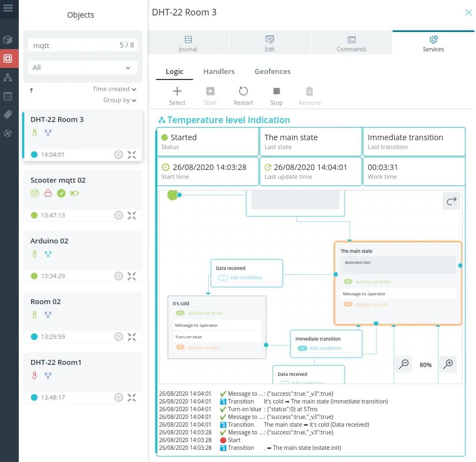
Task: Open the hamburger menu in sidebar
Action: pyautogui.click(x=8, y=8)
